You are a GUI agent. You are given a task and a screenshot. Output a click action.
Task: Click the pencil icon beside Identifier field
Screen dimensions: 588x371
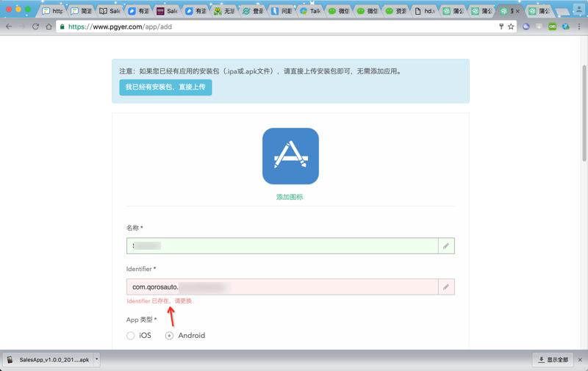click(x=446, y=287)
